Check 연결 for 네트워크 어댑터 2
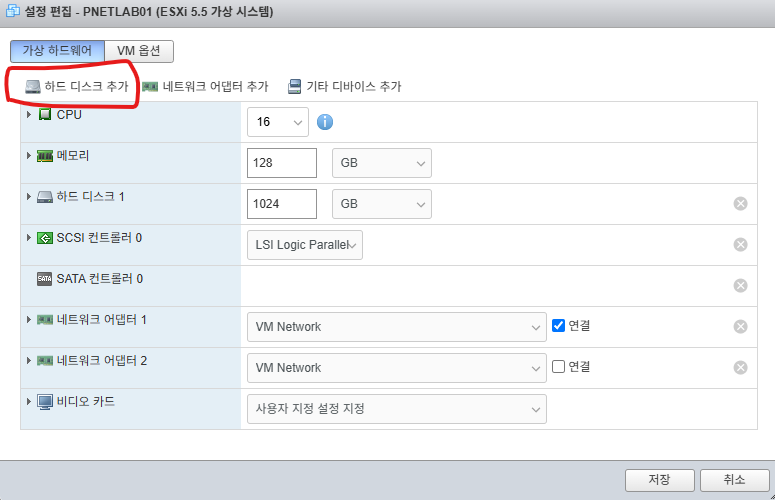Viewport: 775px width, 500px height. (559, 367)
